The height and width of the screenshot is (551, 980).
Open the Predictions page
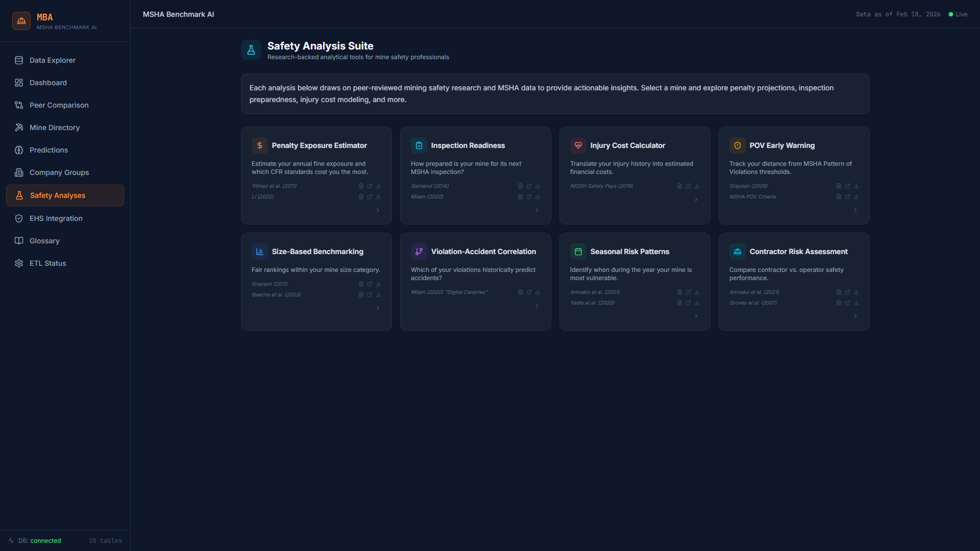pos(48,150)
